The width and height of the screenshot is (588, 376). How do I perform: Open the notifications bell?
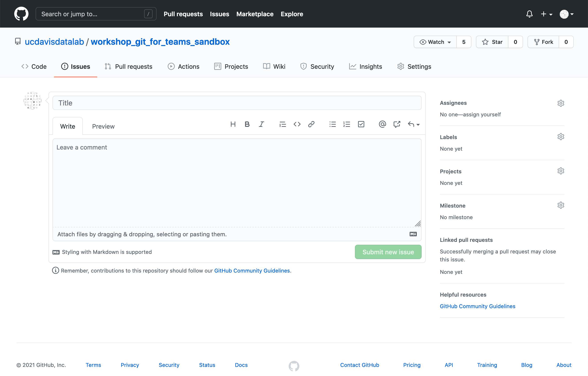click(529, 14)
